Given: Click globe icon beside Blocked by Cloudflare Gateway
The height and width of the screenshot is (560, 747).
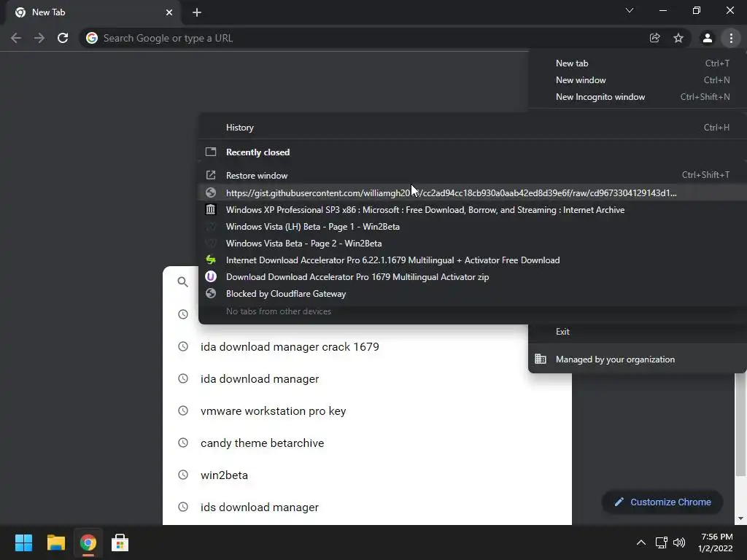Looking at the screenshot, I should pyautogui.click(x=211, y=293).
